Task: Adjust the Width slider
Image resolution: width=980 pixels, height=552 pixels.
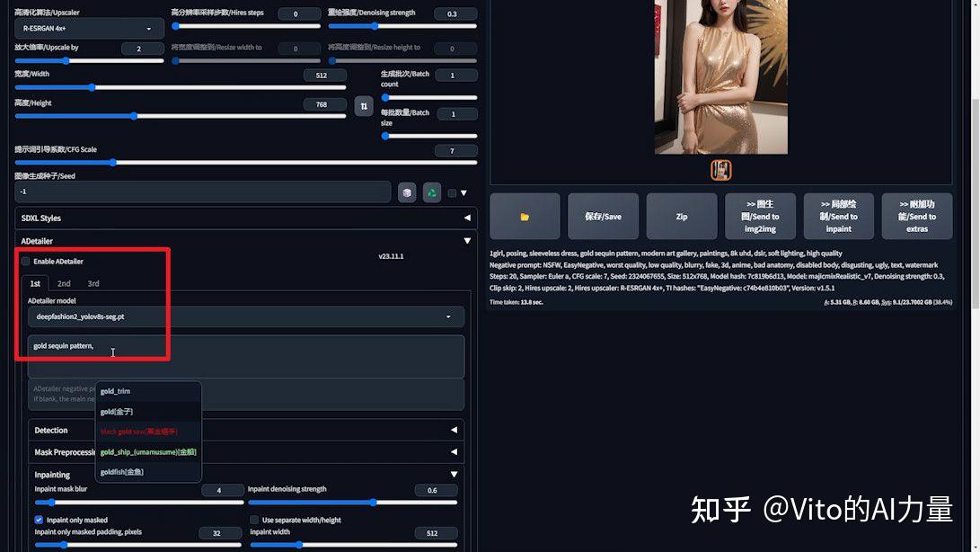Action: tap(180, 87)
